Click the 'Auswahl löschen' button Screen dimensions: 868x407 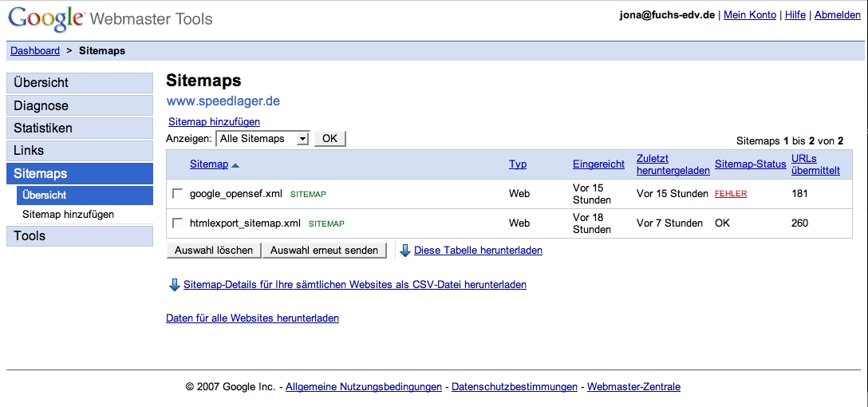click(214, 251)
